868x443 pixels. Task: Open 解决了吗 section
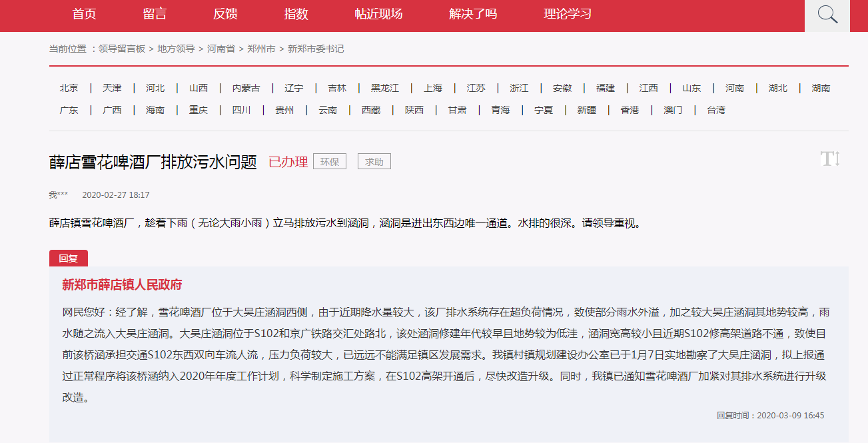[x=474, y=14]
